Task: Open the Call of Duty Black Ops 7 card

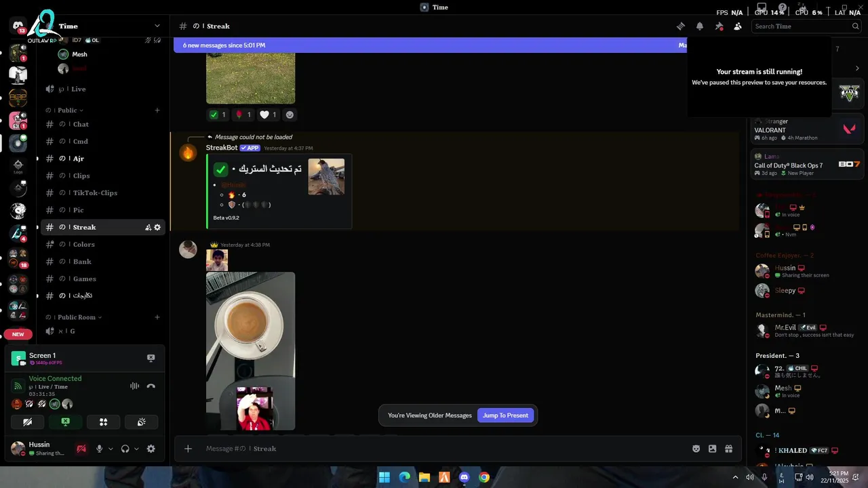Action: click(x=807, y=165)
